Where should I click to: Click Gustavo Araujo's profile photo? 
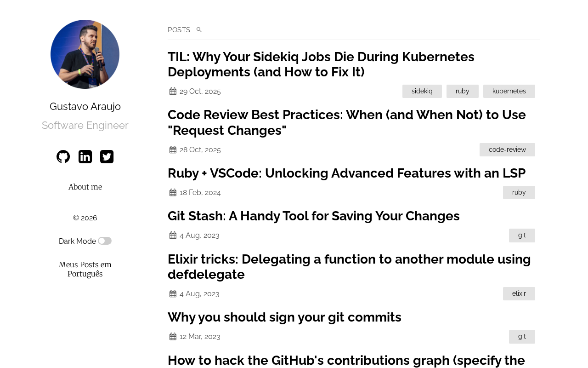pyautogui.click(x=85, y=54)
